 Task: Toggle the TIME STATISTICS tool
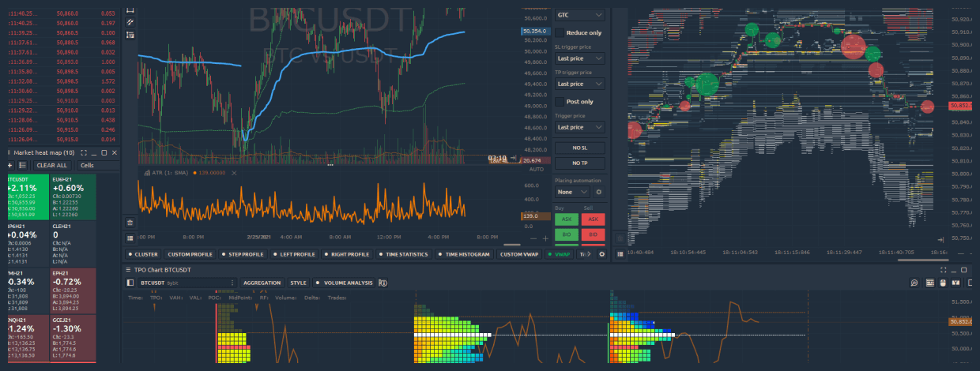(403, 254)
